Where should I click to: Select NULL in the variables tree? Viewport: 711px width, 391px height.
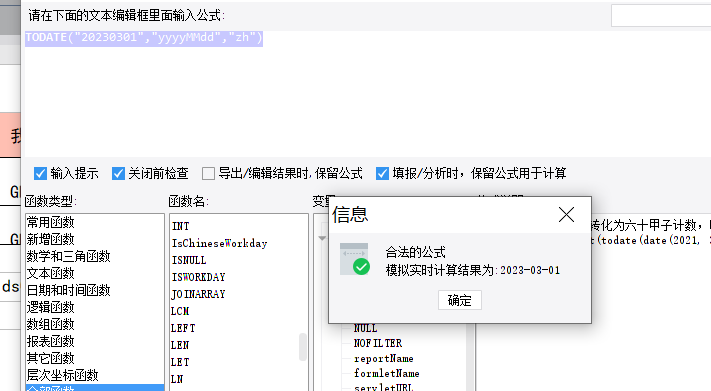pos(365,328)
